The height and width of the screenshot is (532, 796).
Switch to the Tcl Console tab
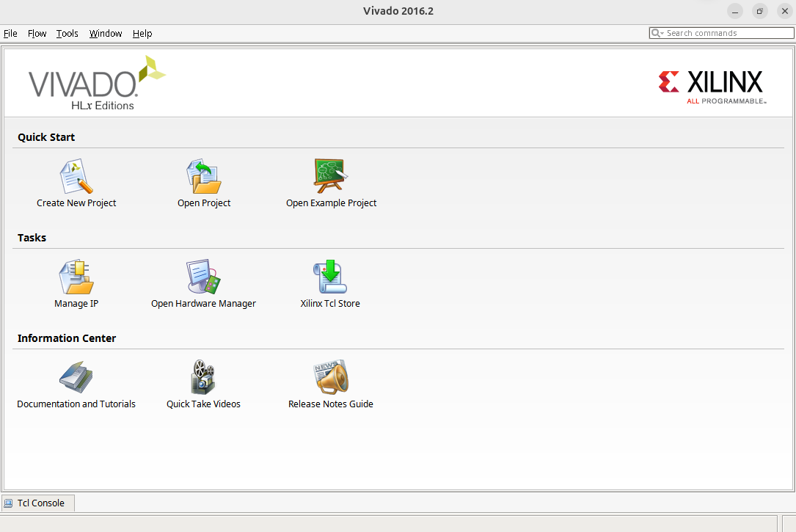point(38,503)
